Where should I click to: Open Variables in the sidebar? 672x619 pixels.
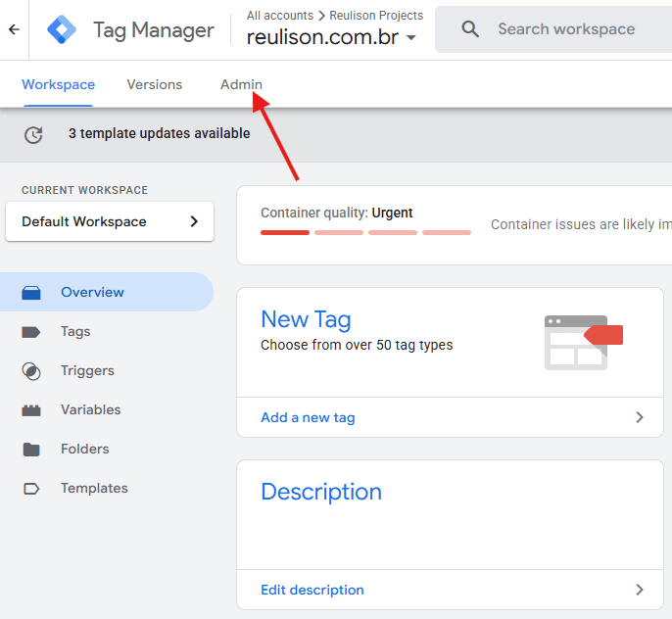pyautogui.click(x=107, y=409)
